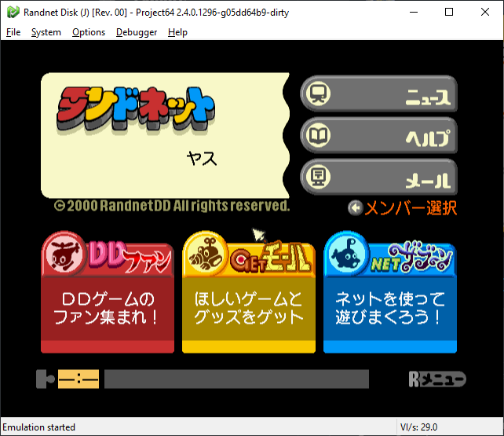The width and height of the screenshot is (504, 436).
Task: Click the 2000 RandnetDD copyright text
Action: 172,206
